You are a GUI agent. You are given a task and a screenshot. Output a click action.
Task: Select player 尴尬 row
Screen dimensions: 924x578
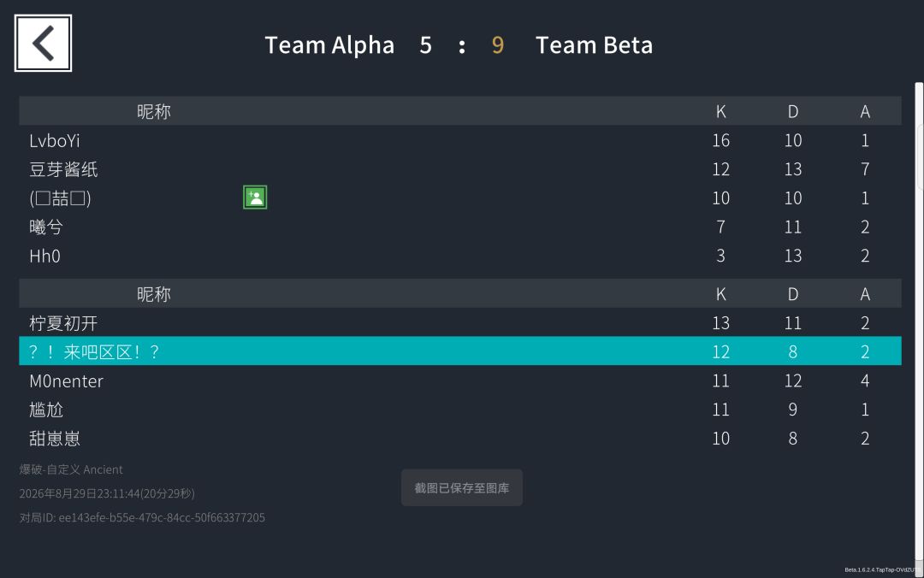click(x=460, y=410)
